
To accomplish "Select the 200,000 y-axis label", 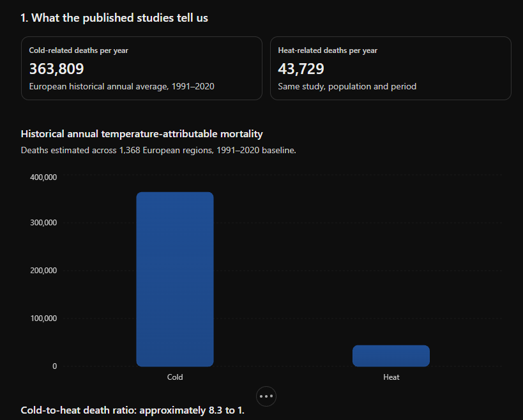I will (43, 271).
